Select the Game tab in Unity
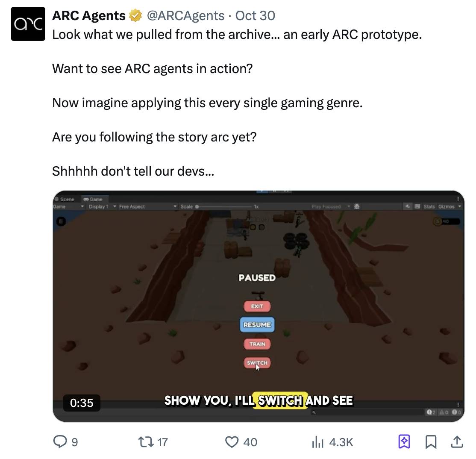The image size is (476, 459). tap(93, 199)
